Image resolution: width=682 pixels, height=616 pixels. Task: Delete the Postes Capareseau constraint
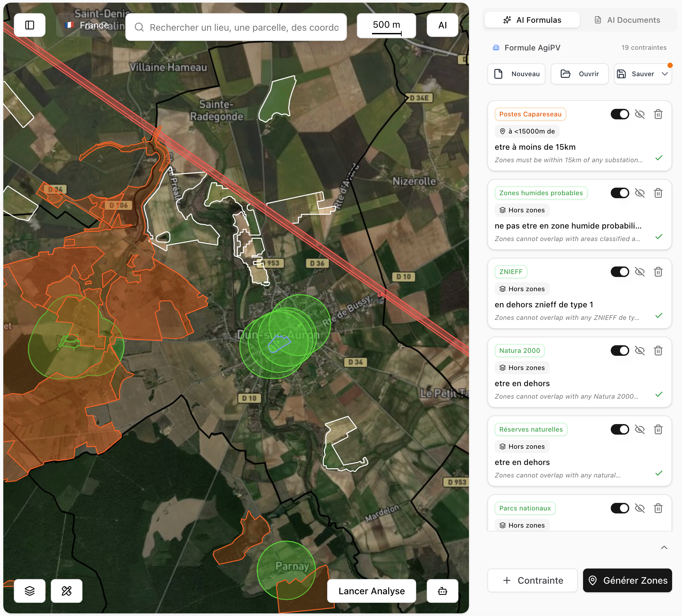[658, 114]
